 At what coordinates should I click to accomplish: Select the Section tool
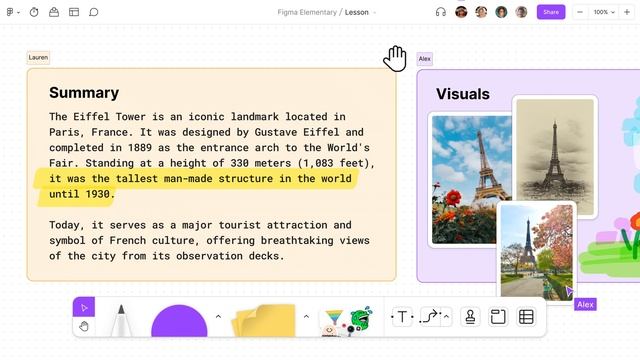click(498, 317)
